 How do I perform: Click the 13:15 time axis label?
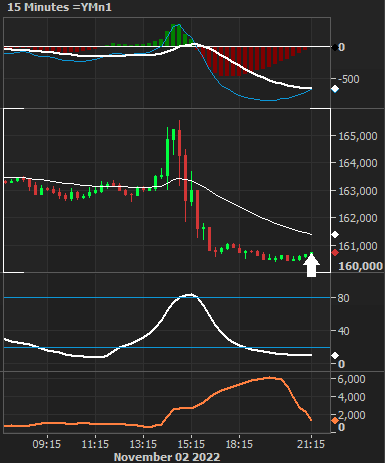[143, 444]
